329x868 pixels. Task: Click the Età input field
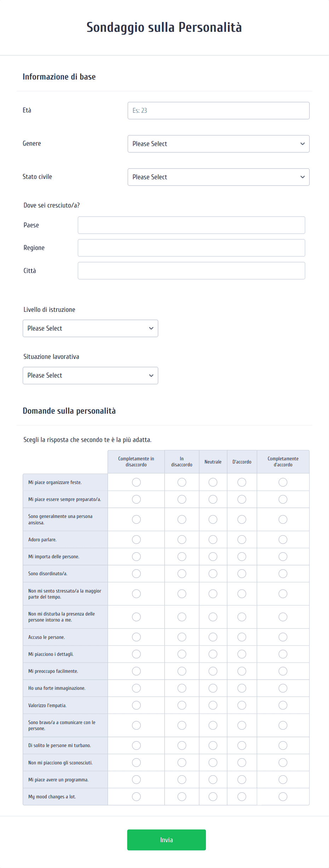(218, 111)
